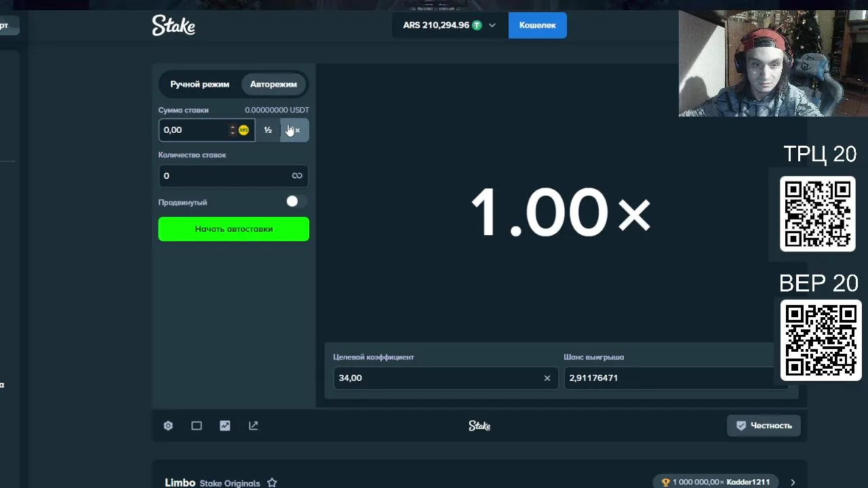Toggle the Продвинутый advanced switch
Image resolution: width=868 pixels, height=488 pixels.
pos(296,201)
